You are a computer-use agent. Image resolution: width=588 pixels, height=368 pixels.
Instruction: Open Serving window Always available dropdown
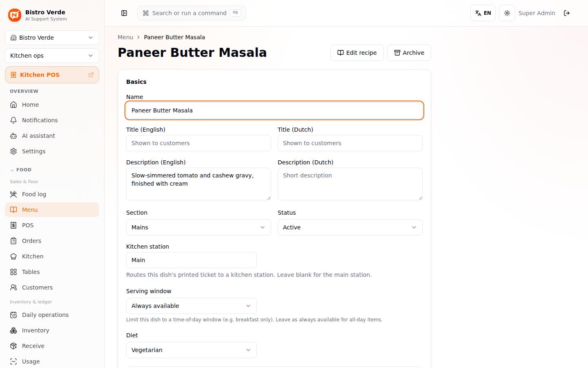coord(192,306)
